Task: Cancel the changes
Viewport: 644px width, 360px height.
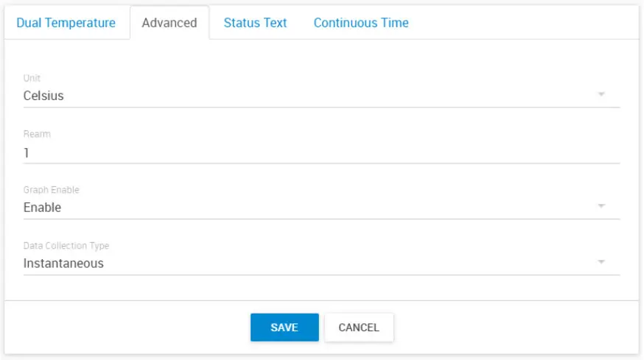Action: click(x=359, y=328)
